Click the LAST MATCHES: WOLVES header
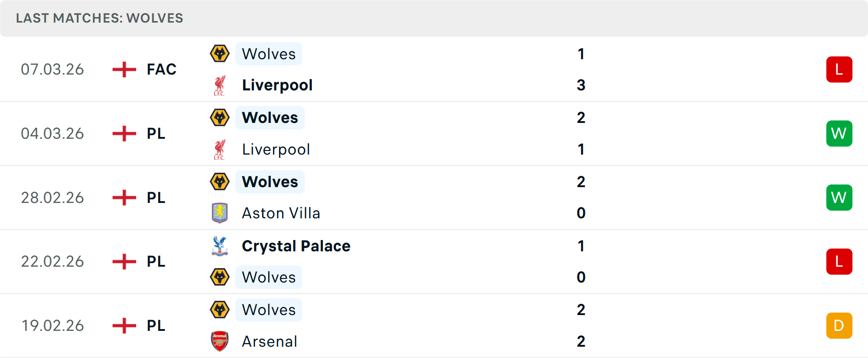 point(99,18)
